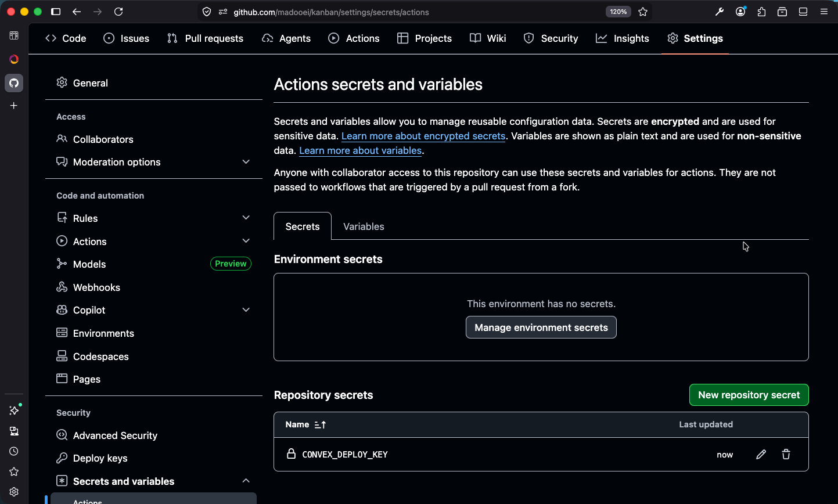Open the Pull requests tab
This screenshot has height=504, width=838.
(x=205, y=38)
